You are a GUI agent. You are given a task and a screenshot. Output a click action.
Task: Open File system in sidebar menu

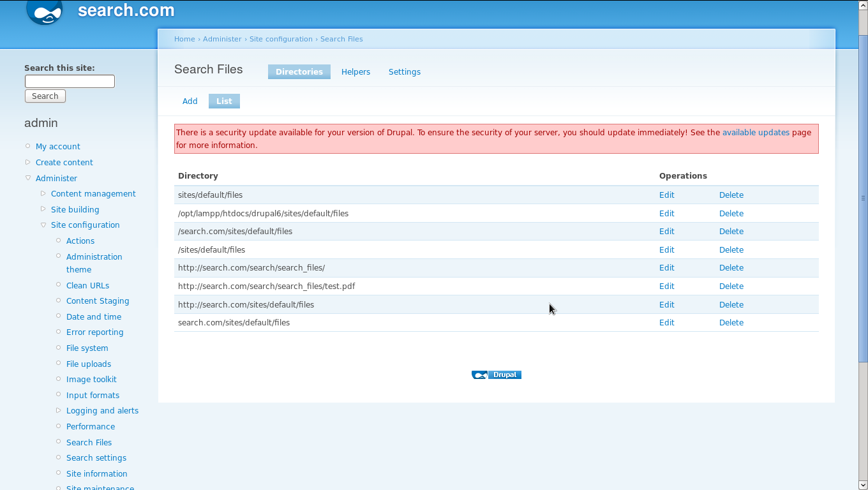point(87,348)
